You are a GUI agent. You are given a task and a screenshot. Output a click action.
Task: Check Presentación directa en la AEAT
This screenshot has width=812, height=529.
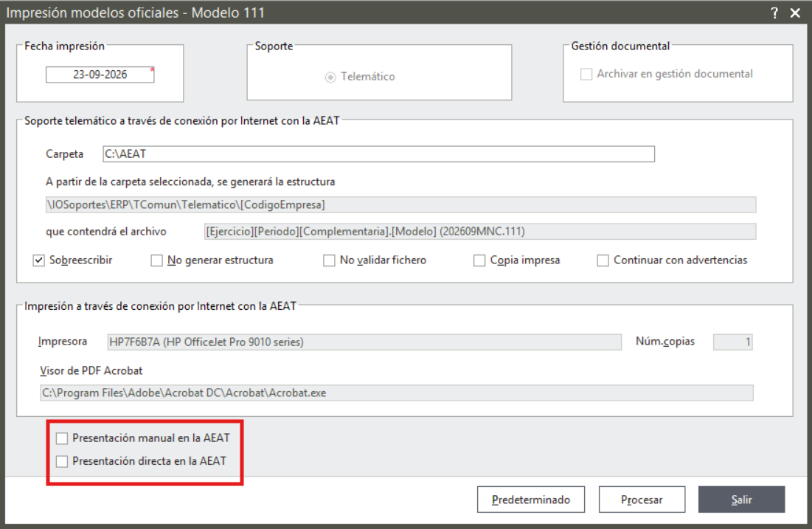pyautogui.click(x=62, y=461)
